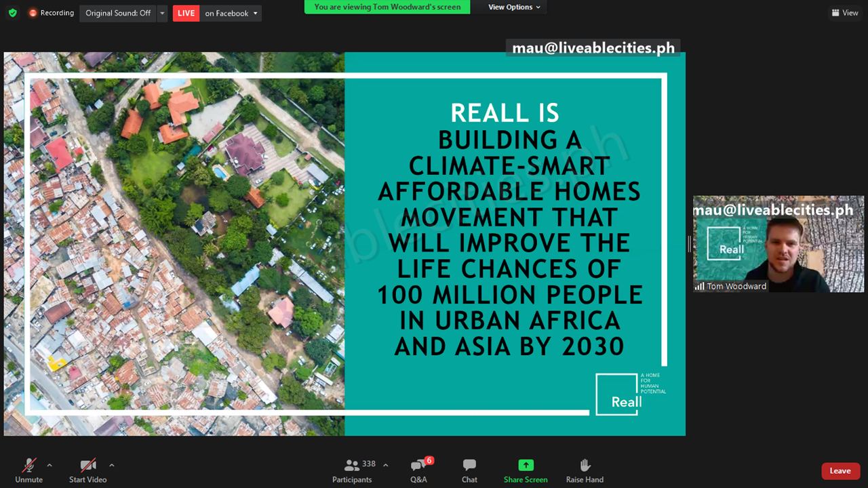This screenshot has height=488, width=868.
Task: Expand video options caret beside Start Video
Action: click(x=112, y=465)
